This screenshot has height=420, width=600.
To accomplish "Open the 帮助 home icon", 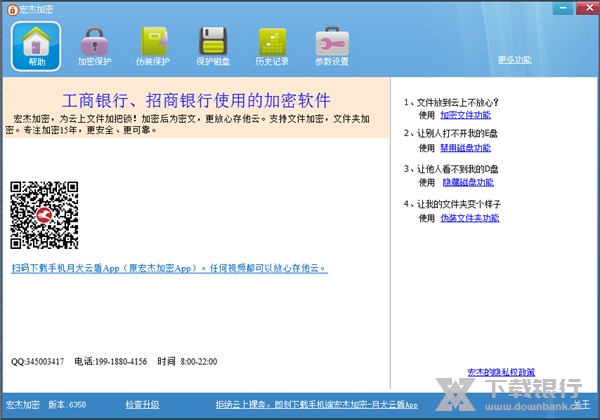I will [36, 46].
